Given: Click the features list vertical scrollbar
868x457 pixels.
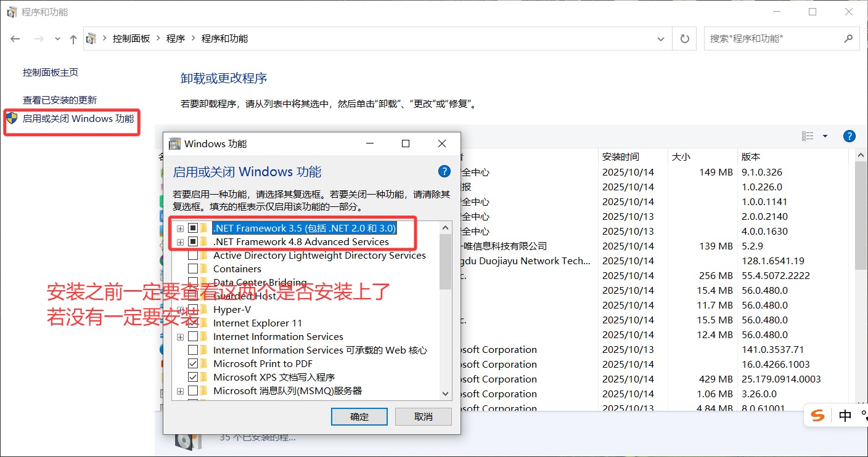Looking at the screenshot, I should 446,310.
